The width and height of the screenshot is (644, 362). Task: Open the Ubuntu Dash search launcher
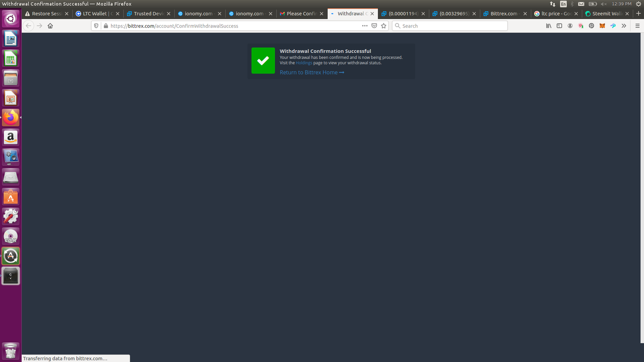tap(11, 19)
